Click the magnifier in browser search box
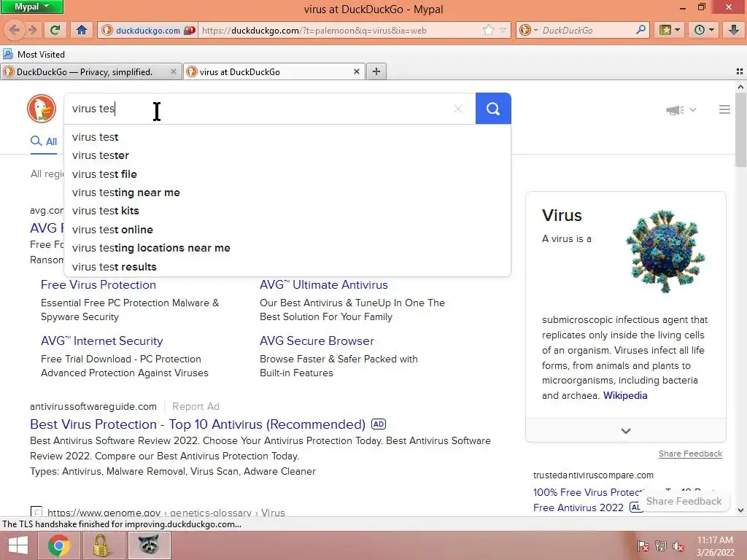Screen dimensions: 747x560 point(640,30)
